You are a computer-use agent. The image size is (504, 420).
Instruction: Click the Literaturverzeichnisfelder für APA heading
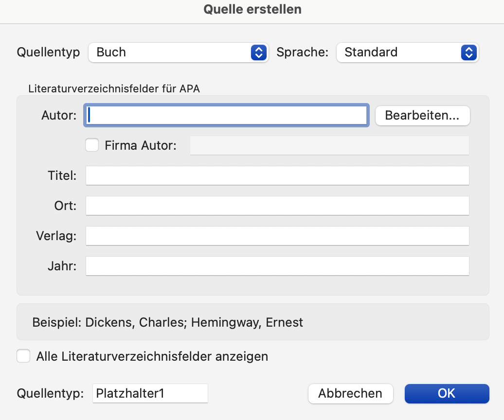click(x=114, y=89)
